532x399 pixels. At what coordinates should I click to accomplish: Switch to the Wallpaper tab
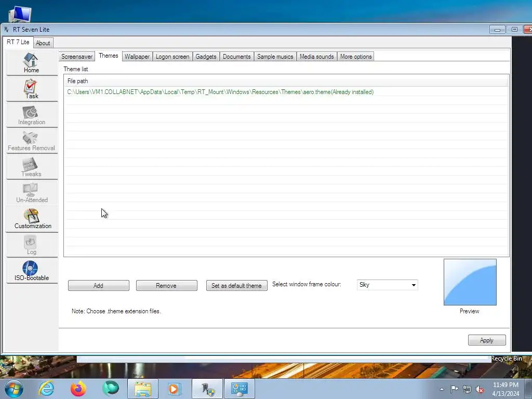137,57
